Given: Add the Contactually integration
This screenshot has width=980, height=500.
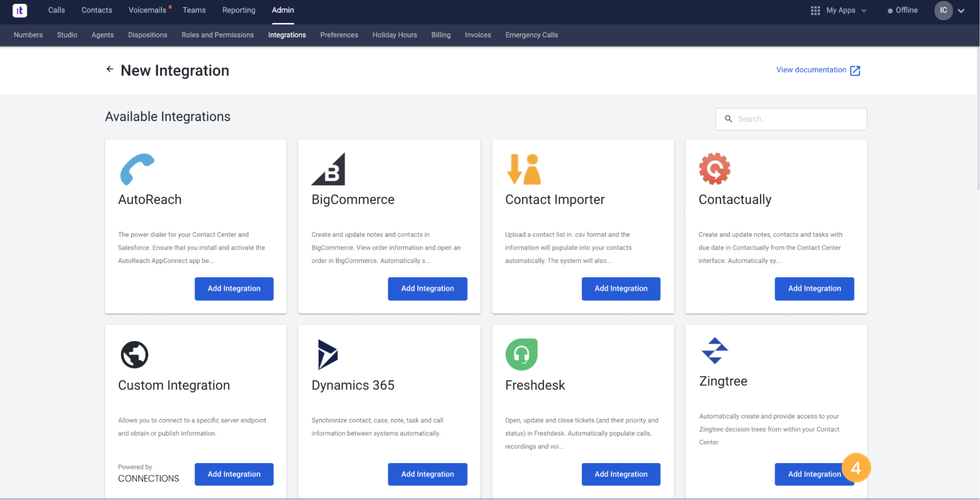Looking at the screenshot, I should 814,289.
